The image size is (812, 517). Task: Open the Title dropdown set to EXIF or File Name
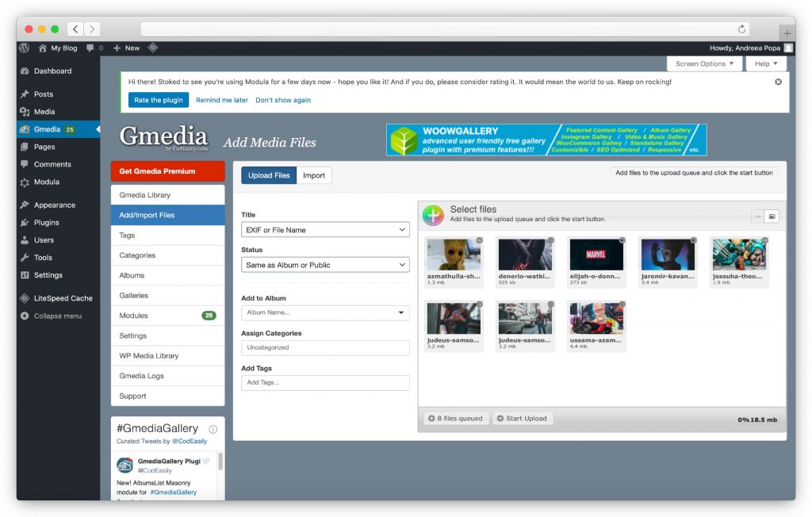pos(325,229)
